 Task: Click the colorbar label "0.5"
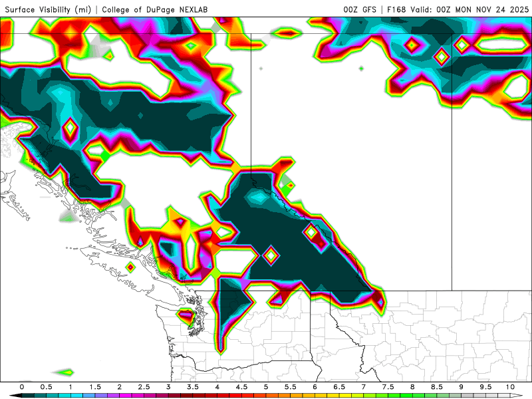tap(46, 387)
